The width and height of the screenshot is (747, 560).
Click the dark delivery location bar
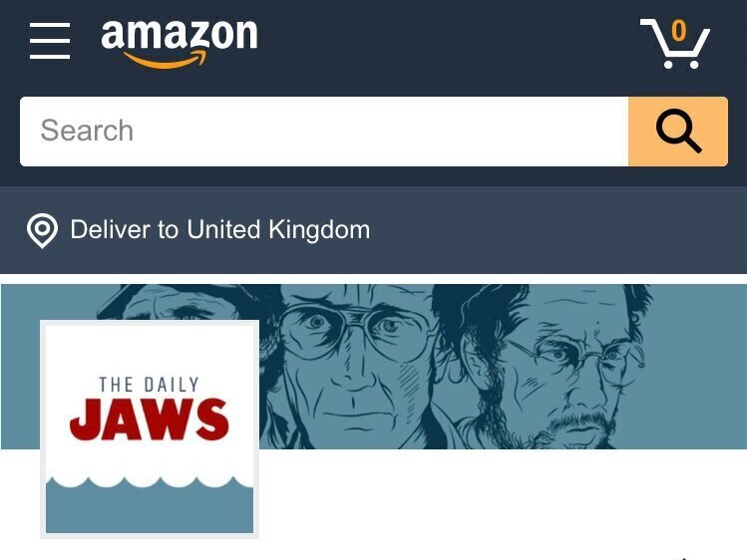pyautogui.click(x=373, y=230)
